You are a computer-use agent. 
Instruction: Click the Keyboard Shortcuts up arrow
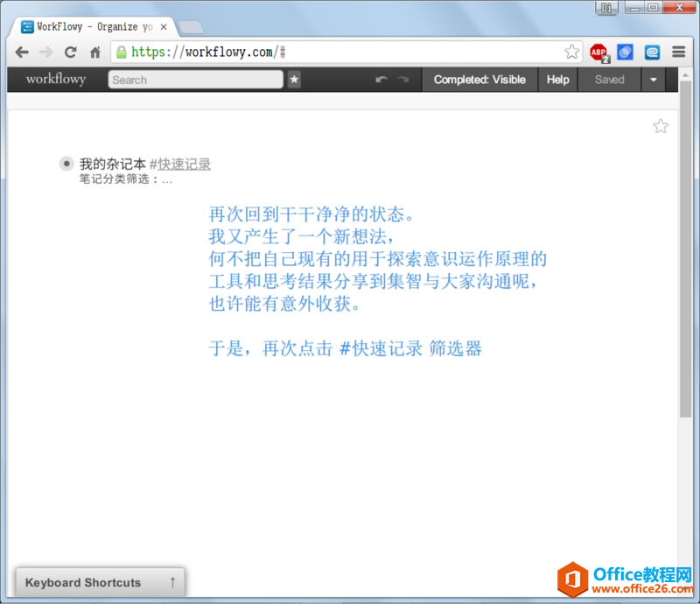pyautogui.click(x=172, y=583)
